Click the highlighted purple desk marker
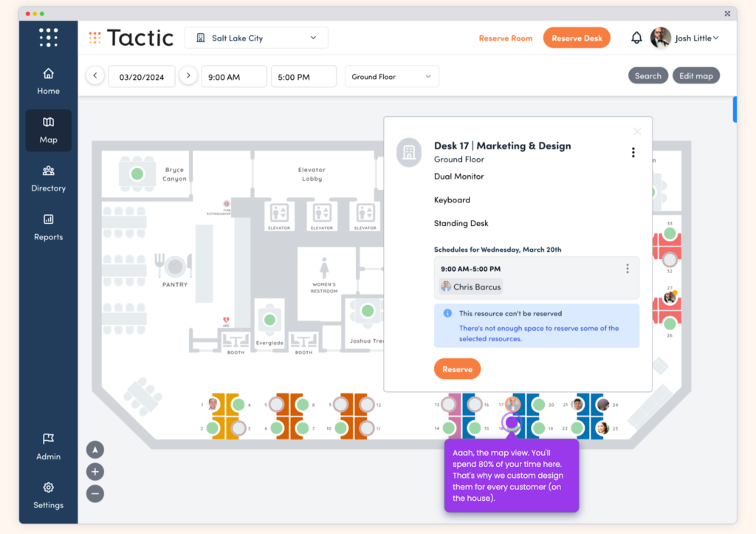 click(x=512, y=423)
